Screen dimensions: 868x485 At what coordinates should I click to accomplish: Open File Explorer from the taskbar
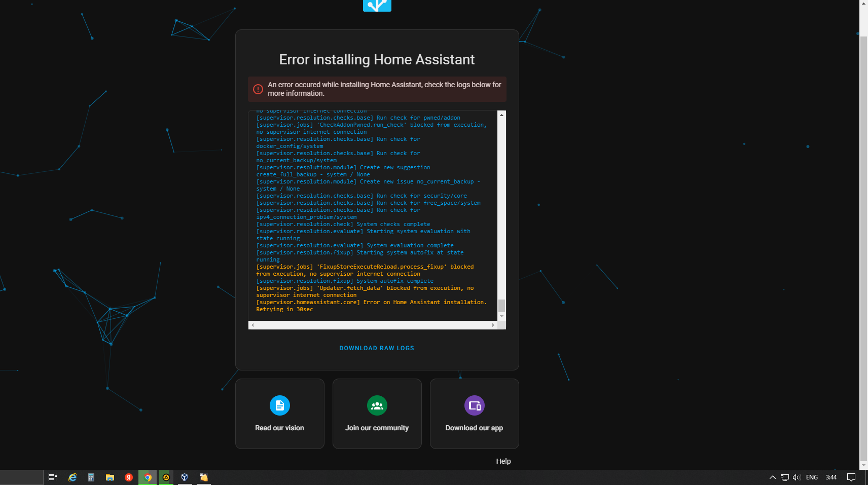(110, 477)
